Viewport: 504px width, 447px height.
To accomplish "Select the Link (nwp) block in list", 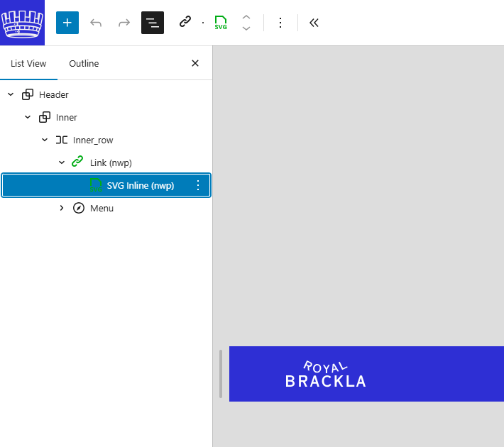I will 111,162.
